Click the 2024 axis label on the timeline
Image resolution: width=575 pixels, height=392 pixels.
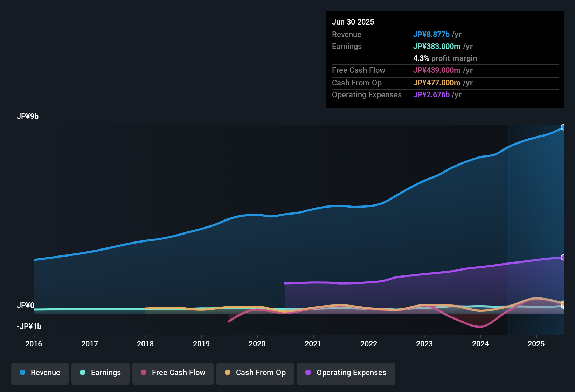(x=480, y=344)
